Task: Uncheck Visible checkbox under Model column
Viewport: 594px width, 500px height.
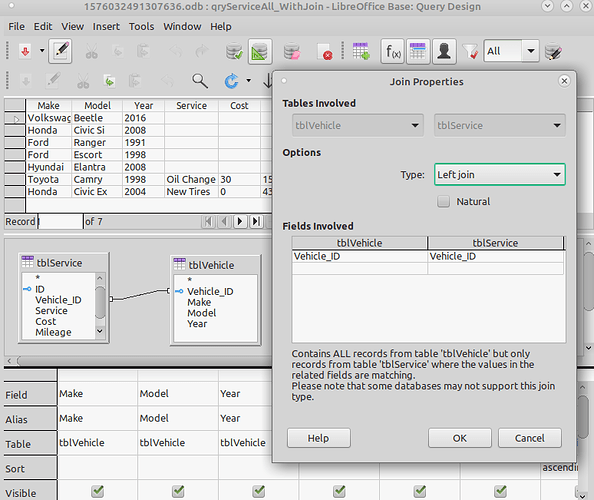Action: pos(178,491)
